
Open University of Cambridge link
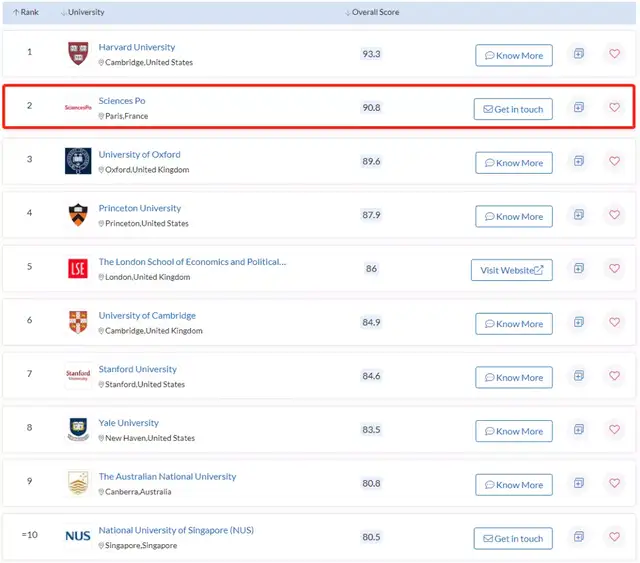147,316
